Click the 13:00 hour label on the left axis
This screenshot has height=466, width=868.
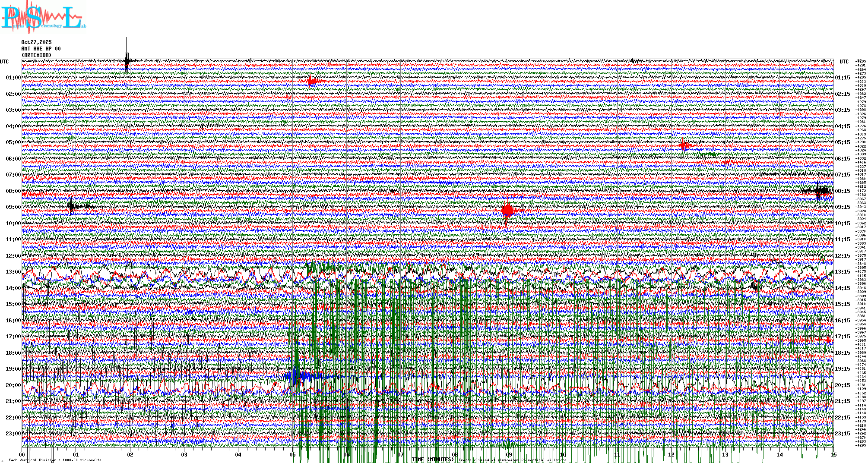point(13,272)
